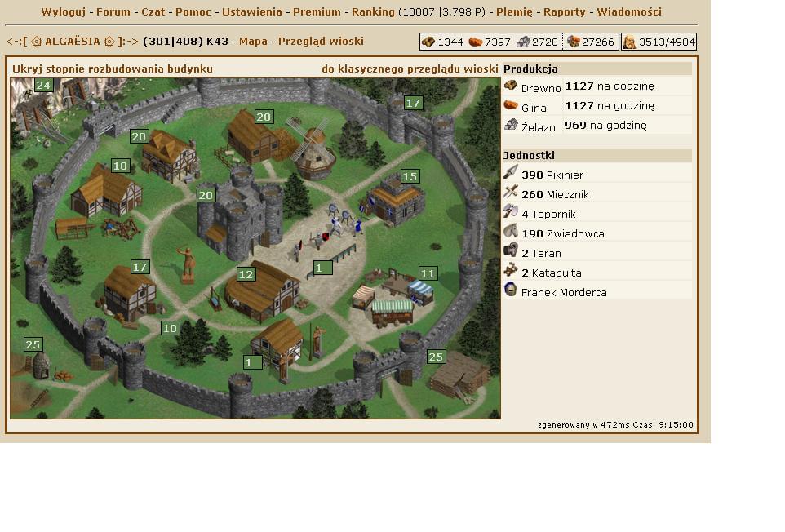785x532 pixels.
Task: Click level 11 badge at the market stalls
Action: pos(428,274)
